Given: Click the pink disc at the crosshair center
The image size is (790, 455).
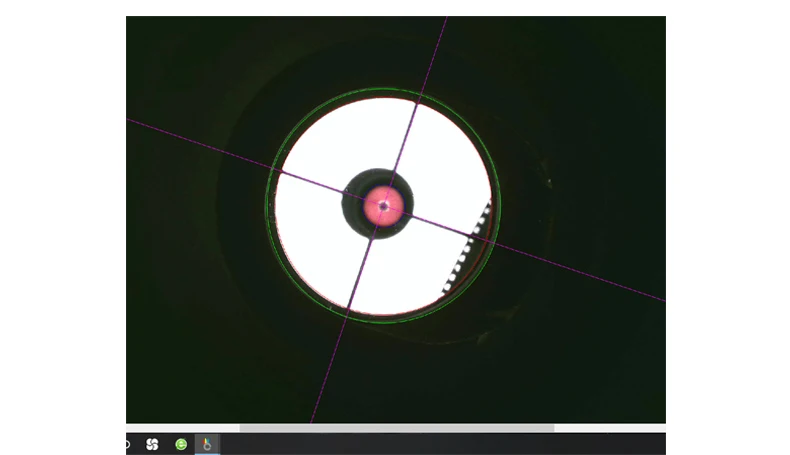Looking at the screenshot, I should click(383, 206).
